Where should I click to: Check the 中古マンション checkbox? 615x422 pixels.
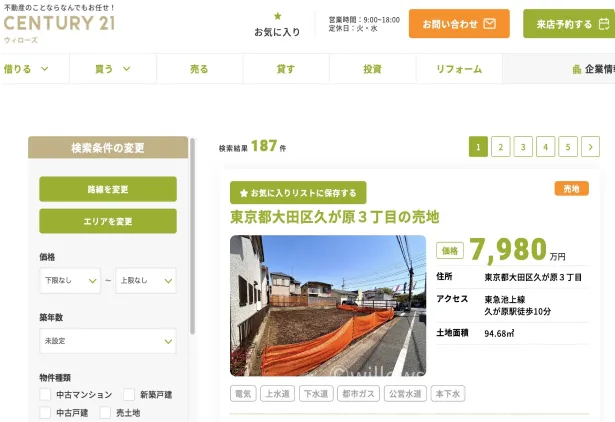coord(45,395)
